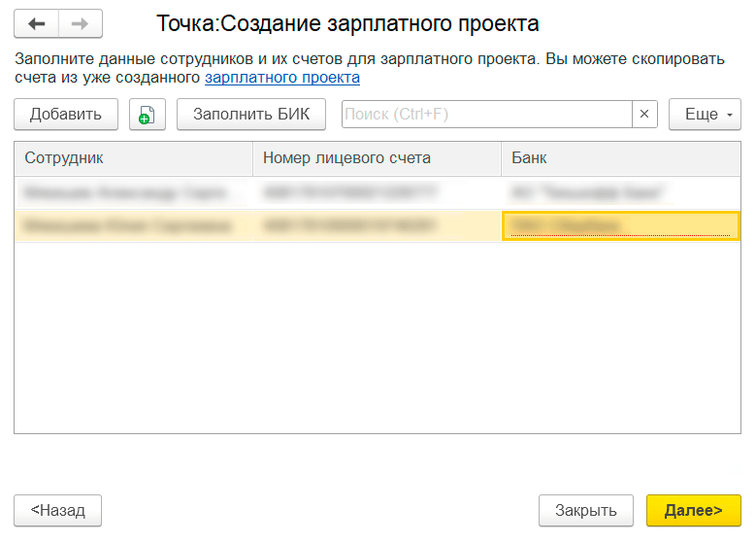
Task: Click the forward arrow navigation icon
Action: [x=81, y=23]
